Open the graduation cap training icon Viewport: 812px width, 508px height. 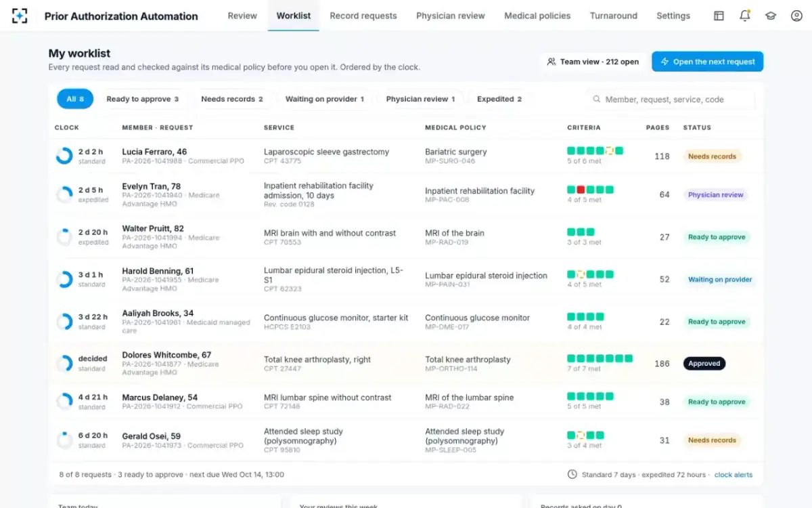pos(771,16)
